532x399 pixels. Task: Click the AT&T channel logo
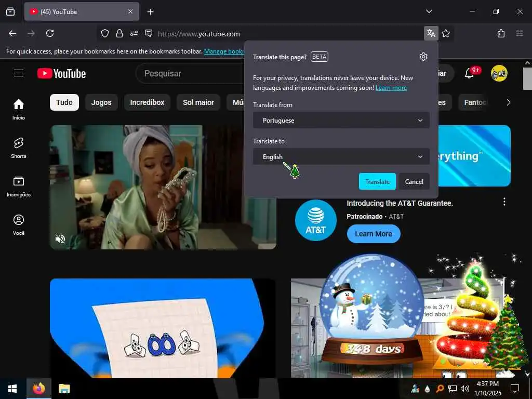316,220
